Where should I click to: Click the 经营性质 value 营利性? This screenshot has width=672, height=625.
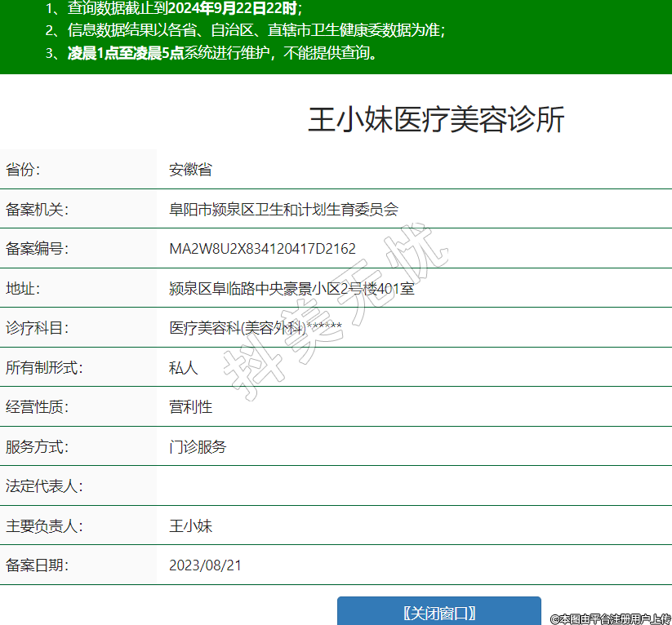190,407
